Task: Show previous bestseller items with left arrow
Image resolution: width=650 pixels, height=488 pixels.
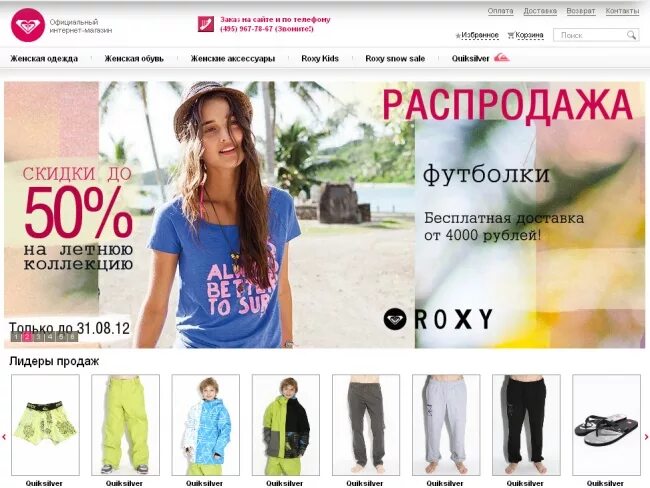Action: pyautogui.click(x=4, y=437)
